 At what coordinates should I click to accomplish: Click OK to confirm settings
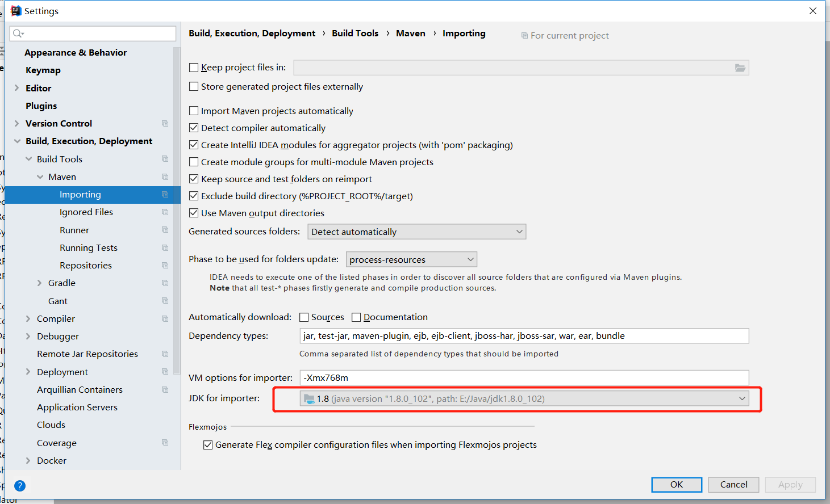point(677,485)
